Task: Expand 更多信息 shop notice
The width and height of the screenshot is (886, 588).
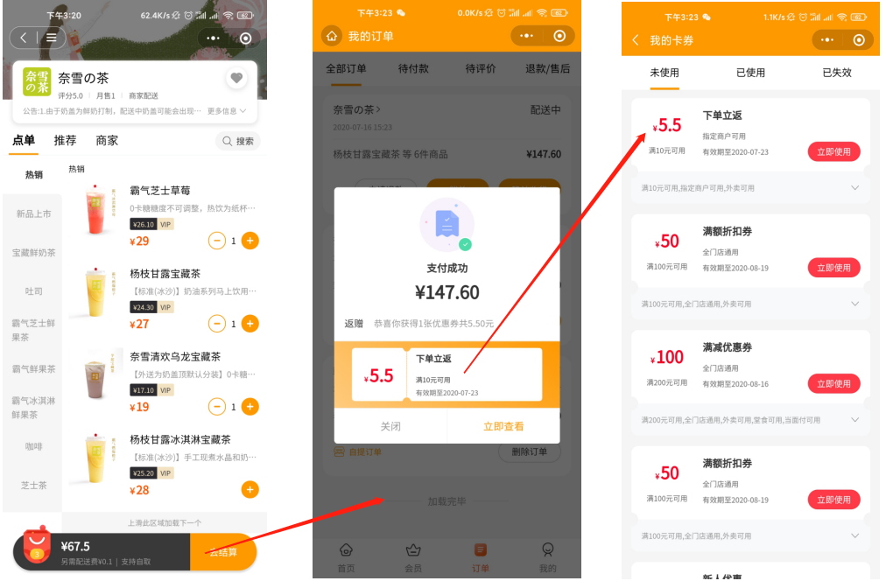Action: click(x=227, y=111)
